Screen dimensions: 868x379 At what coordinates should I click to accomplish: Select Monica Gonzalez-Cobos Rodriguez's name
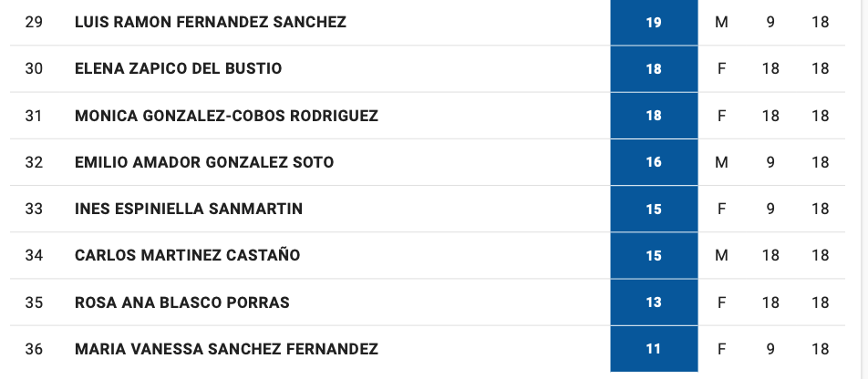[226, 116]
